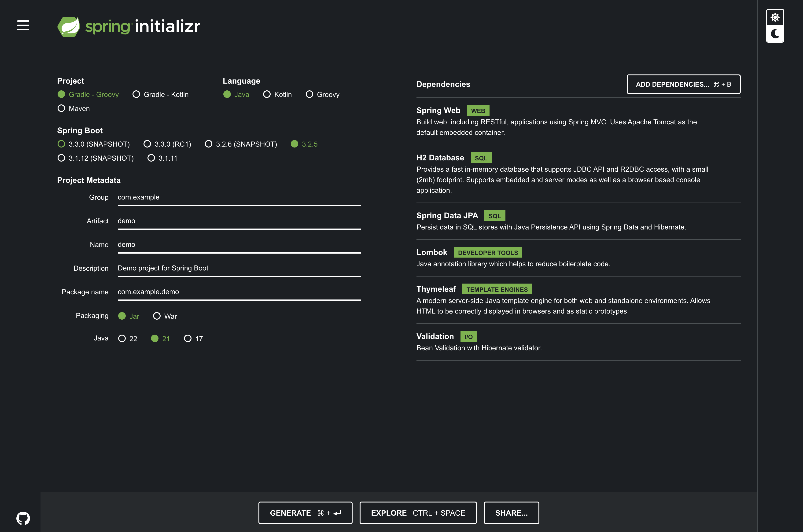Click the Dependencies heading
Viewport: 803px width, 532px height.
click(443, 84)
